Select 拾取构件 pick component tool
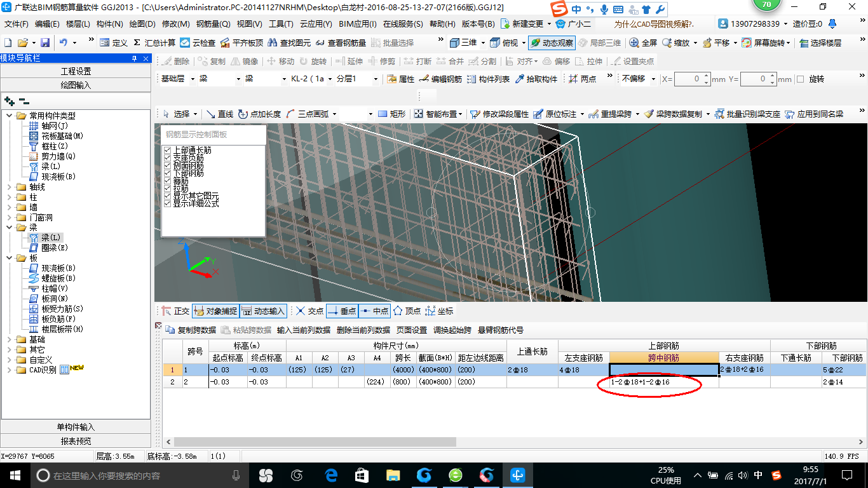The height and width of the screenshot is (488, 868). coord(536,79)
